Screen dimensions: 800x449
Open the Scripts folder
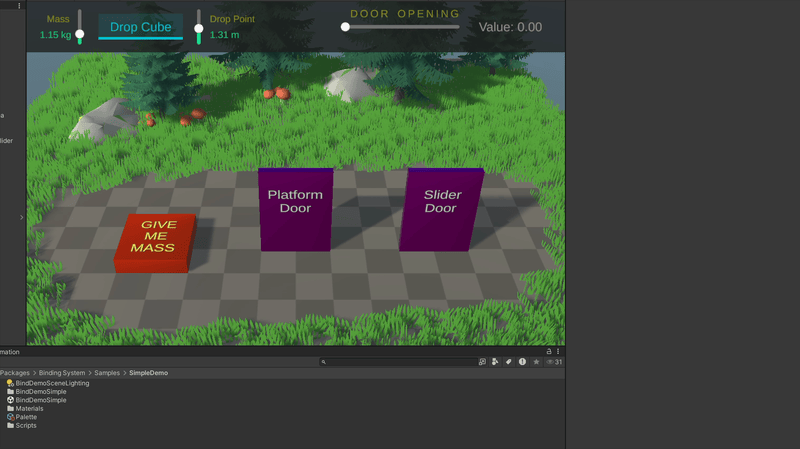point(26,425)
